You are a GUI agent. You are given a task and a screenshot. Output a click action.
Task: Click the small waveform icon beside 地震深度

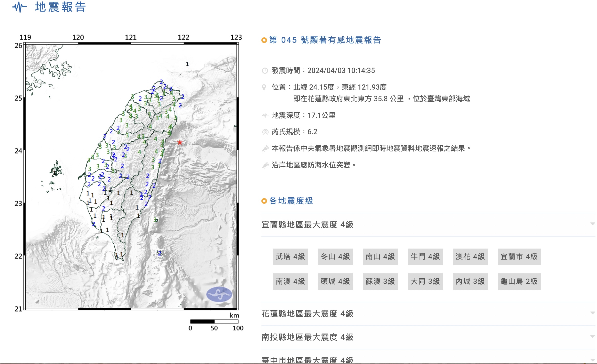pos(265,116)
